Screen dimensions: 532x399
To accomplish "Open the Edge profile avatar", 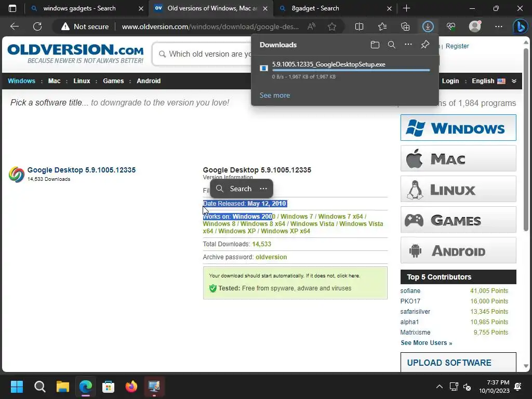I will [475, 26].
